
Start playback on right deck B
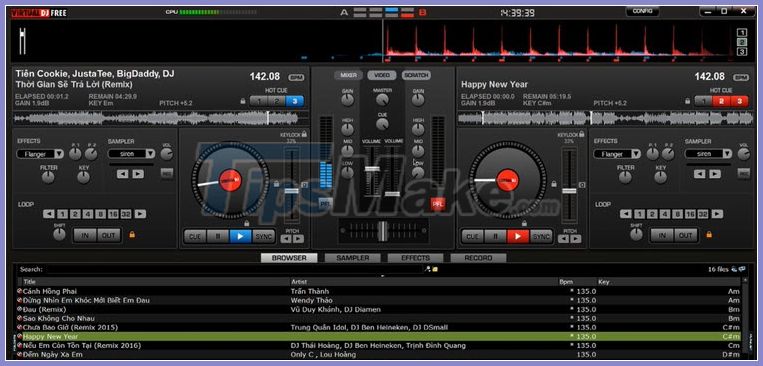[518, 237]
